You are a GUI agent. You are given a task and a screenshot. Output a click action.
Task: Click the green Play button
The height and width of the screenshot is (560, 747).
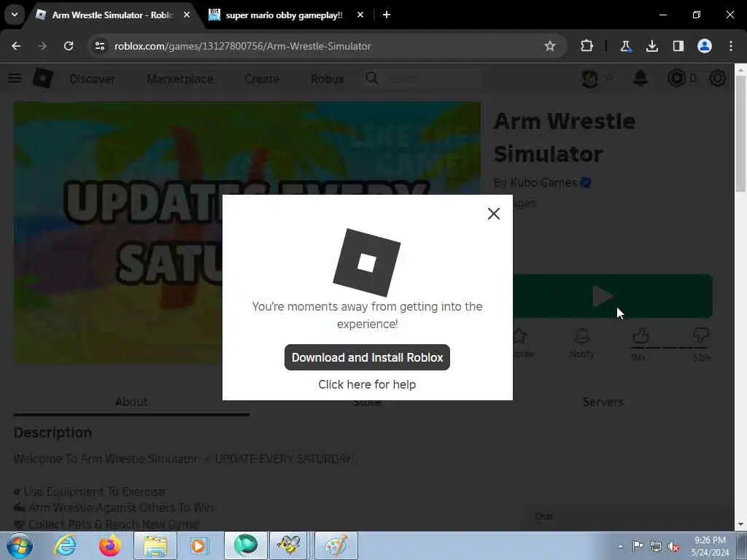[x=613, y=296]
